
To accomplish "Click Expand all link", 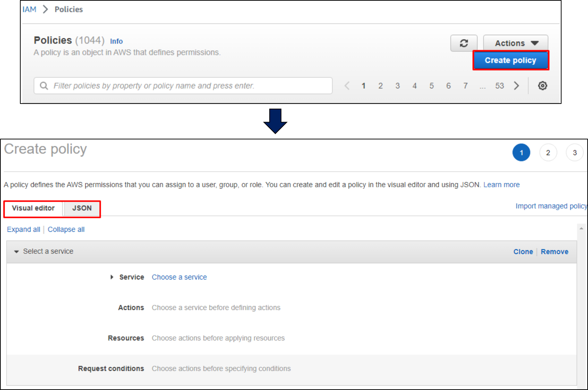I will [x=24, y=230].
